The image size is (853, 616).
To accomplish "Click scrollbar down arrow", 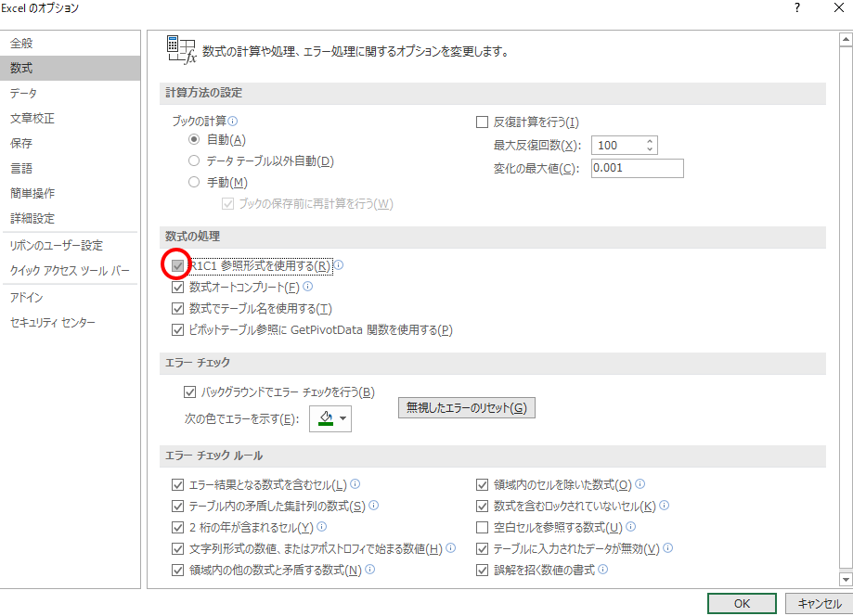I will 846,580.
